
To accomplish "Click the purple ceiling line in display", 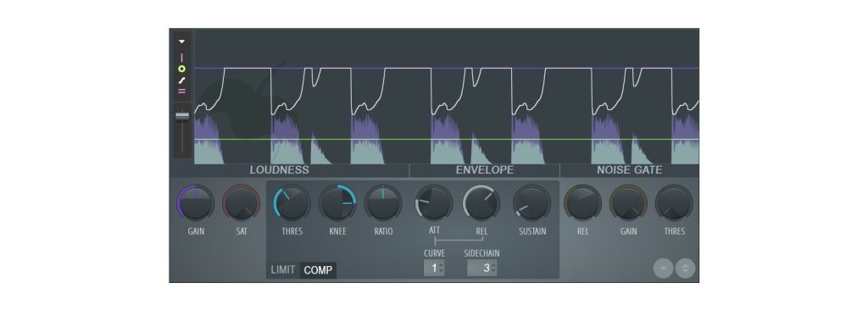I will pyautogui.click(x=446, y=69).
